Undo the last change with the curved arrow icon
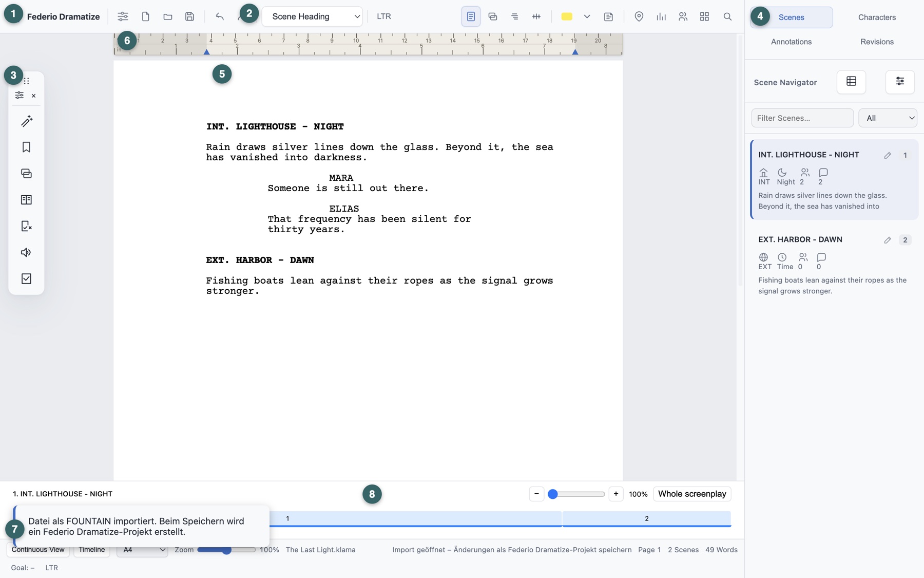 click(x=220, y=16)
